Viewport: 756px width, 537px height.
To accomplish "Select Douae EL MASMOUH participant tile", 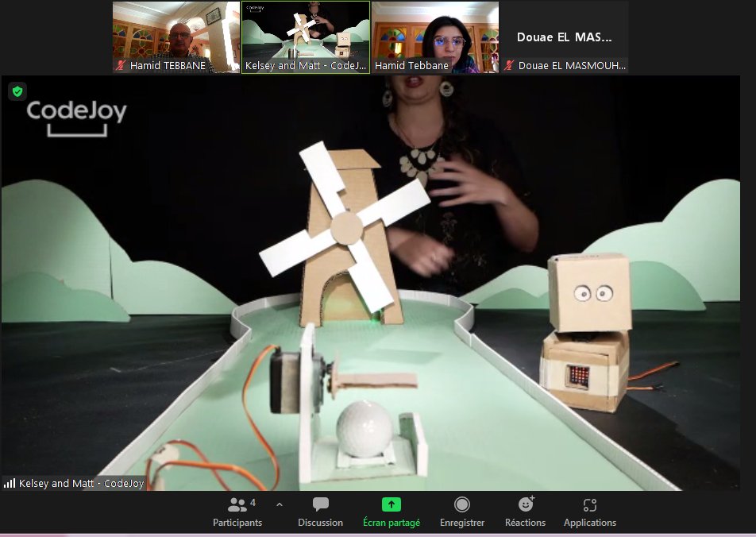I will point(564,37).
